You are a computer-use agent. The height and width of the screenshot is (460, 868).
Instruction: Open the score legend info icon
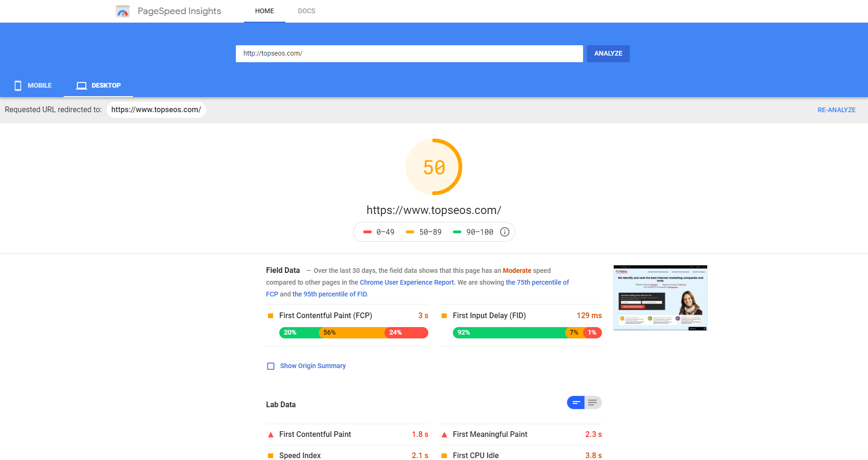click(504, 231)
